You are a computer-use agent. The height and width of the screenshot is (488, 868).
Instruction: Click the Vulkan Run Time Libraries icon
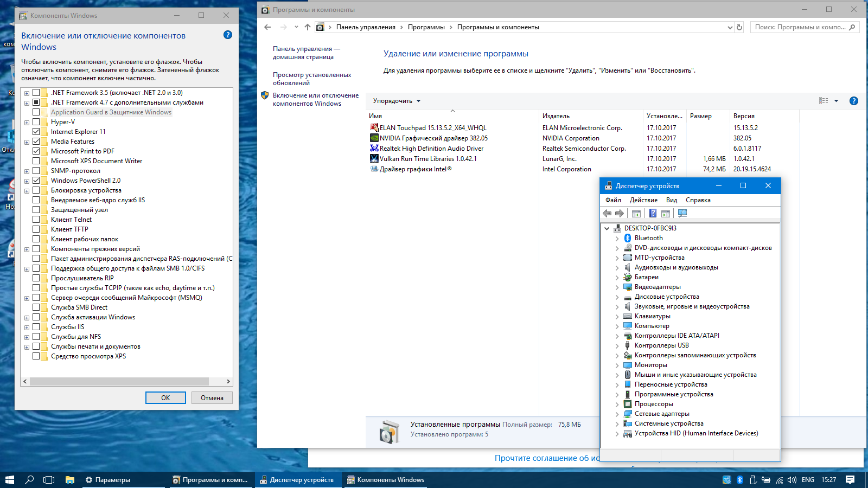374,159
